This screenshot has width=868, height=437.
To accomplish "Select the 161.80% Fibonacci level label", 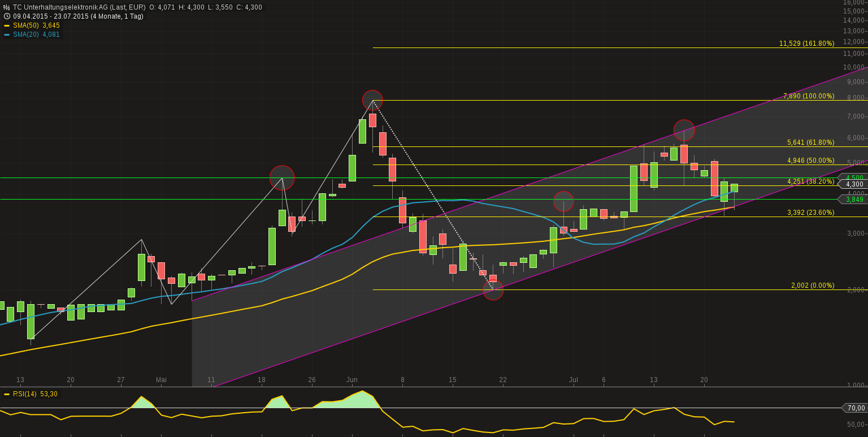I will [806, 44].
